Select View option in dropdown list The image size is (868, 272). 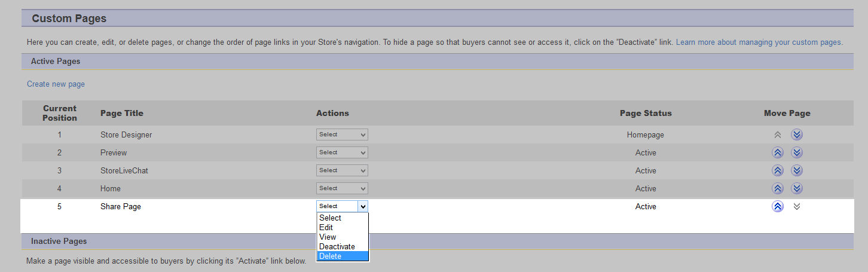pos(343,237)
